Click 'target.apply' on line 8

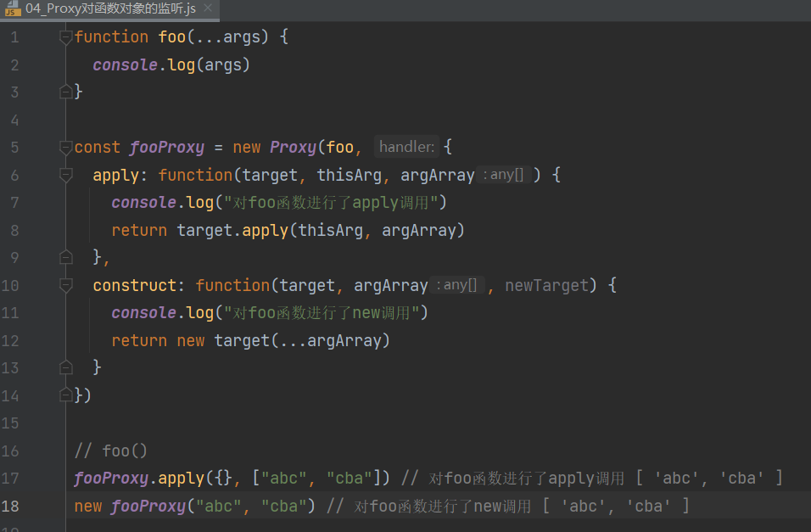232,230
